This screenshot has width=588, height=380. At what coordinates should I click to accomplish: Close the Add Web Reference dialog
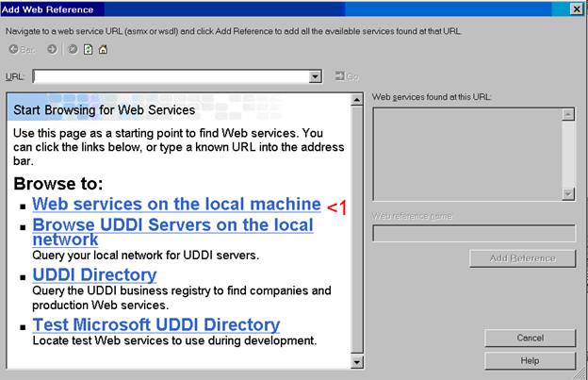[576, 8]
